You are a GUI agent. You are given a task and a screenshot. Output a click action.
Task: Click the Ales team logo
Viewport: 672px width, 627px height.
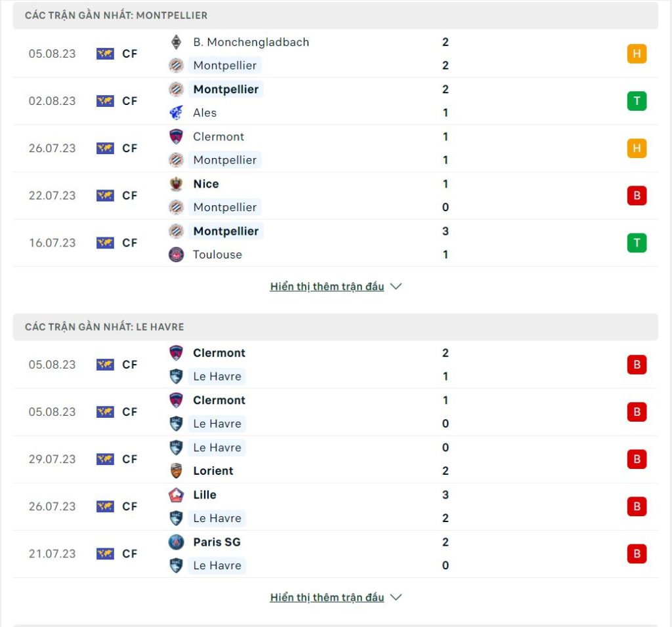coord(176,113)
